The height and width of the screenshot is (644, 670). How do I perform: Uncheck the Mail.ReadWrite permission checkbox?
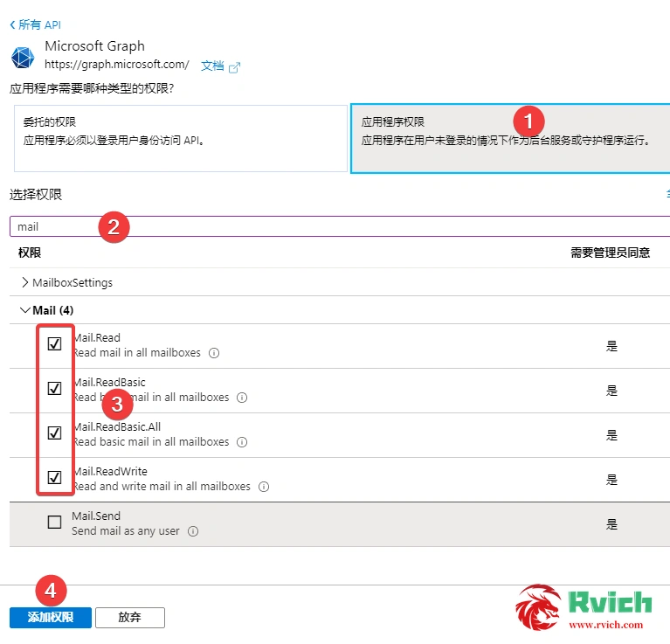(x=54, y=477)
